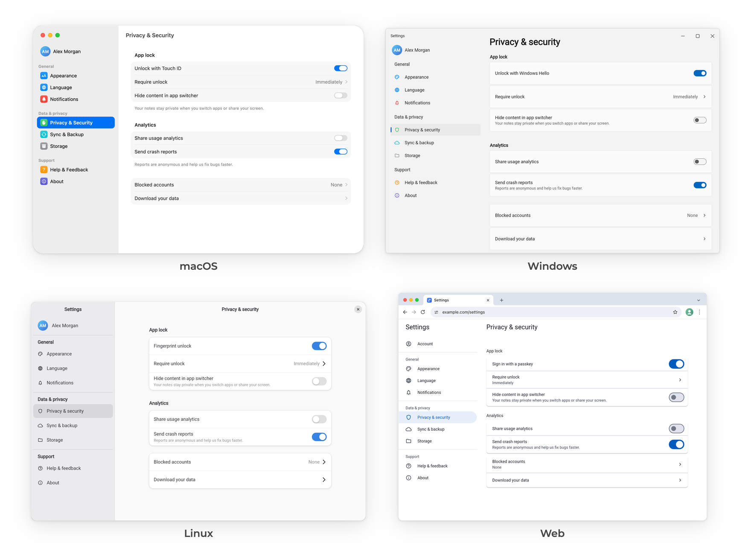Open three-dot browser menu in Web window
Viewport: 751px width, 560px height.
pyautogui.click(x=699, y=312)
